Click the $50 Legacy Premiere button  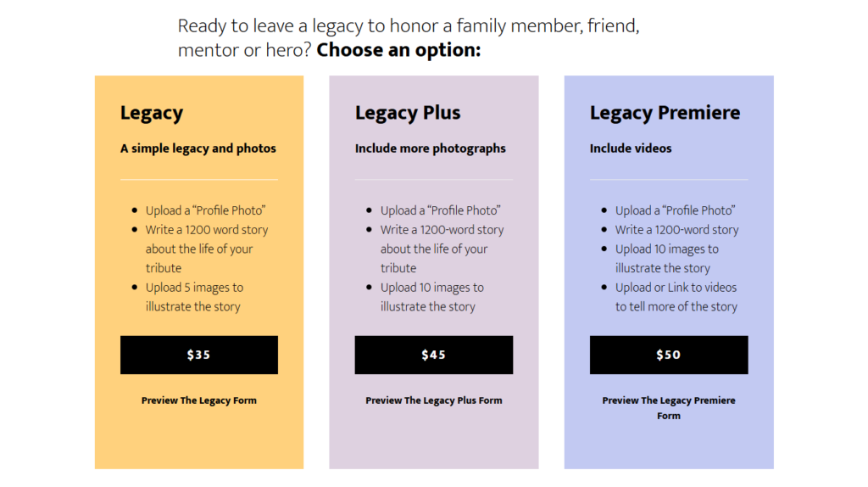[669, 355]
